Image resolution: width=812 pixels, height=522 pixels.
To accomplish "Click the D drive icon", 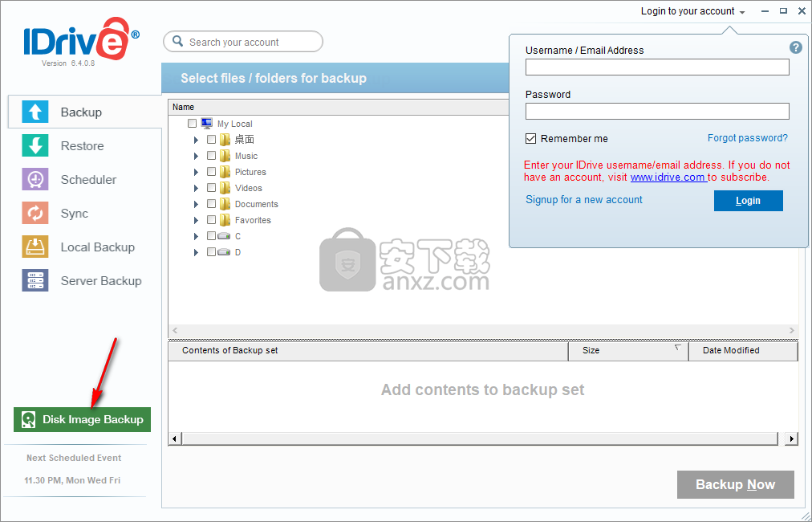I will tap(224, 252).
